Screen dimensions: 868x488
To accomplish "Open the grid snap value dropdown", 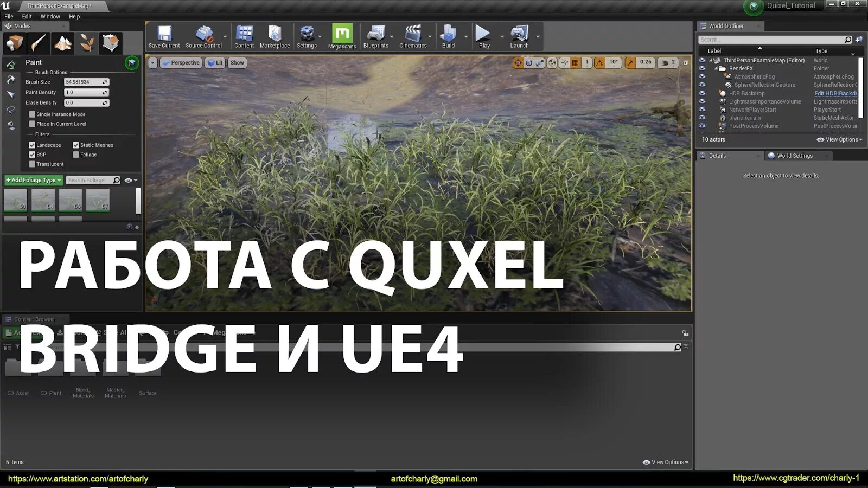I will point(586,63).
